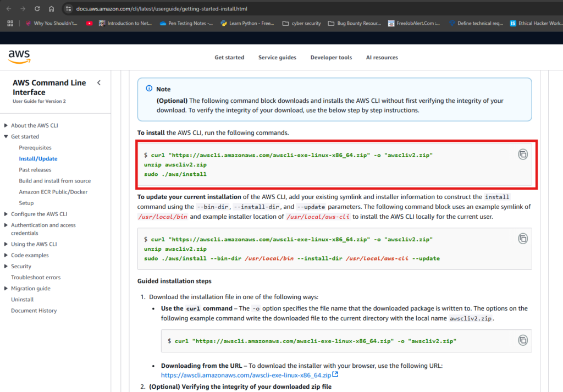The image size is (563, 392).
Task: Click the browser forward arrow
Action: [23, 9]
